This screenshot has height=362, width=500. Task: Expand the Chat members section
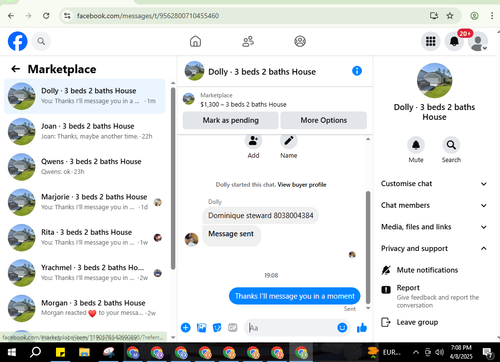click(434, 205)
